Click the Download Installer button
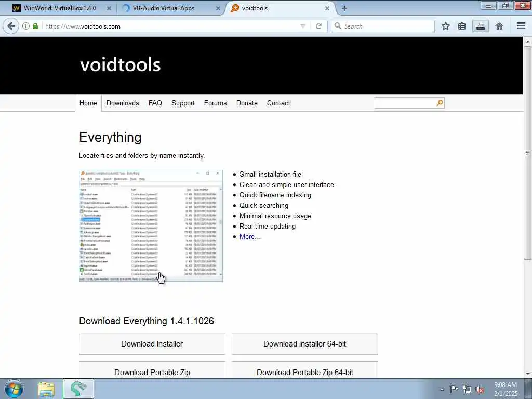532x399 pixels. coord(152,344)
